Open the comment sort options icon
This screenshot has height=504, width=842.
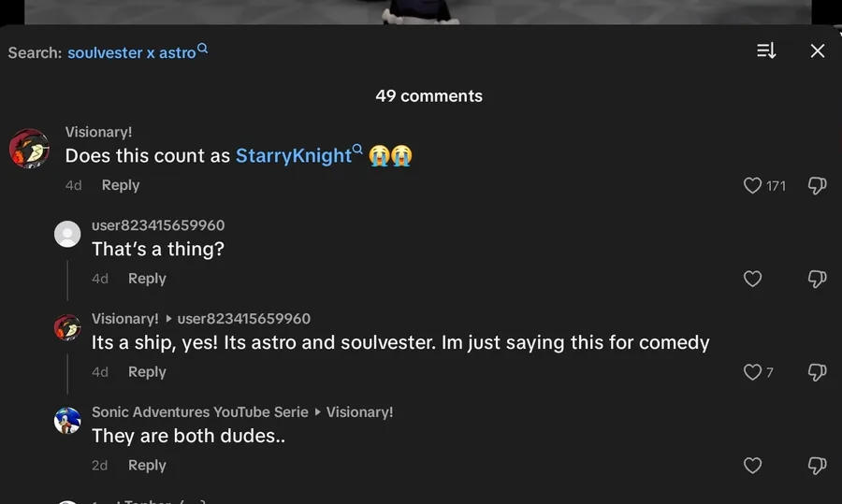766,51
